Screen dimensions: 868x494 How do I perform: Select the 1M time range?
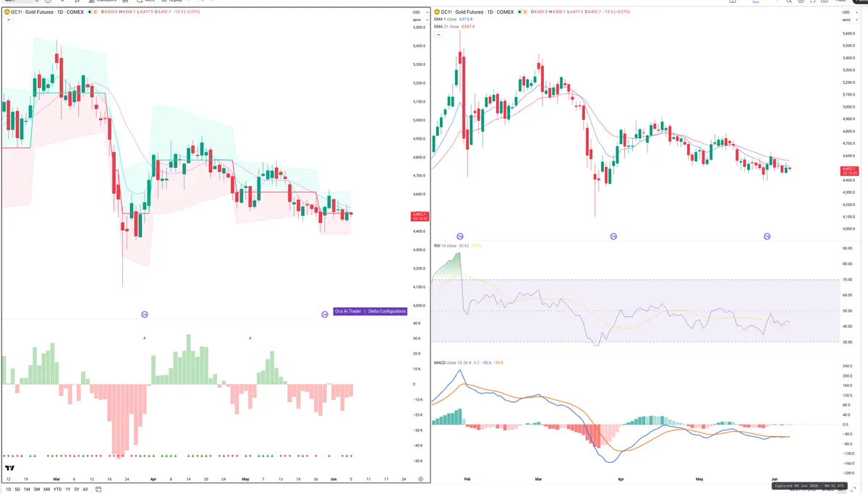point(27,489)
